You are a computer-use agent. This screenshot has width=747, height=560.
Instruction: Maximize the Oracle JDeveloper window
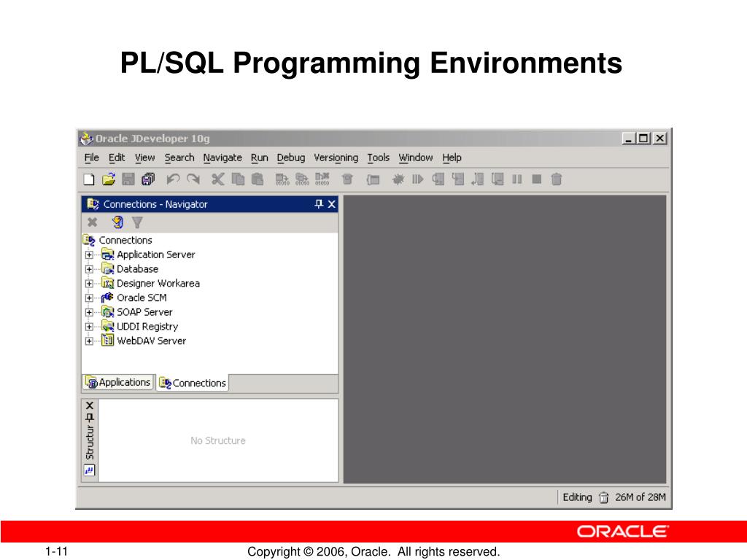pos(643,139)
